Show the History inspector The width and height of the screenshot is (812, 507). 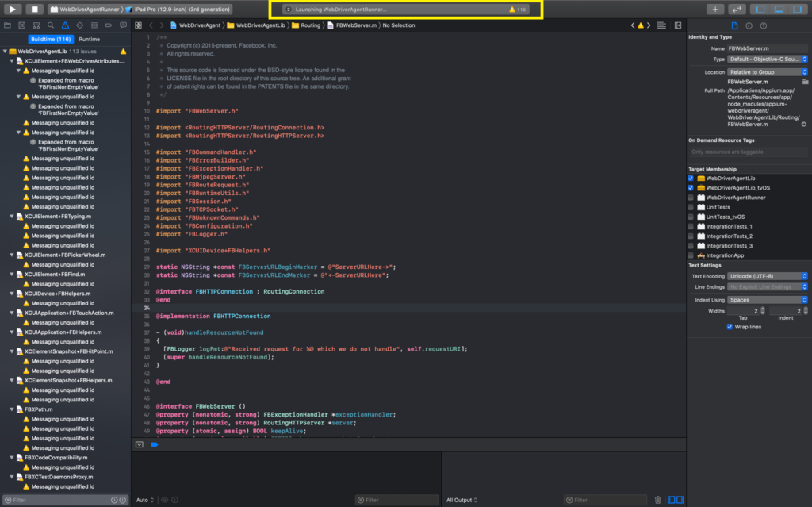(749, 26)
